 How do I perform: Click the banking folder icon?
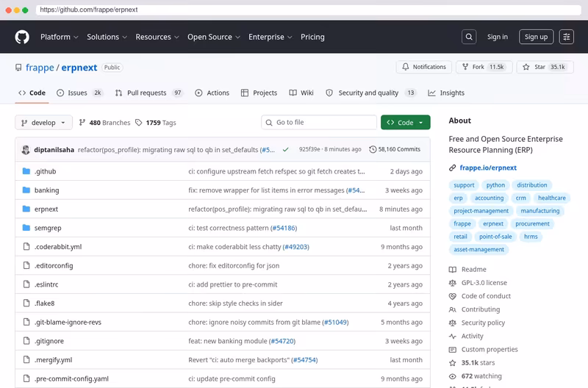click(26, 190)
